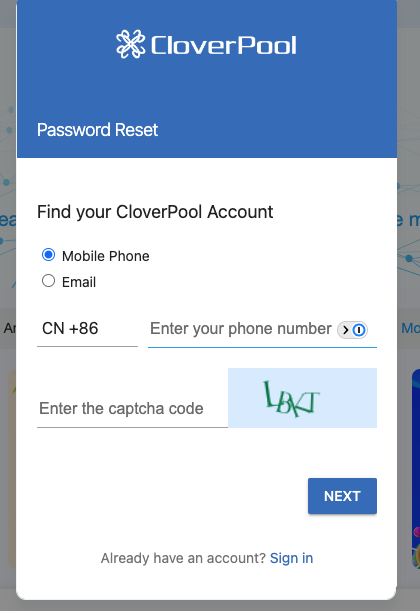Click the CloverPool clover logo icon
The height and width of the screenshot is (611, 420).
(x=131, y=44)
